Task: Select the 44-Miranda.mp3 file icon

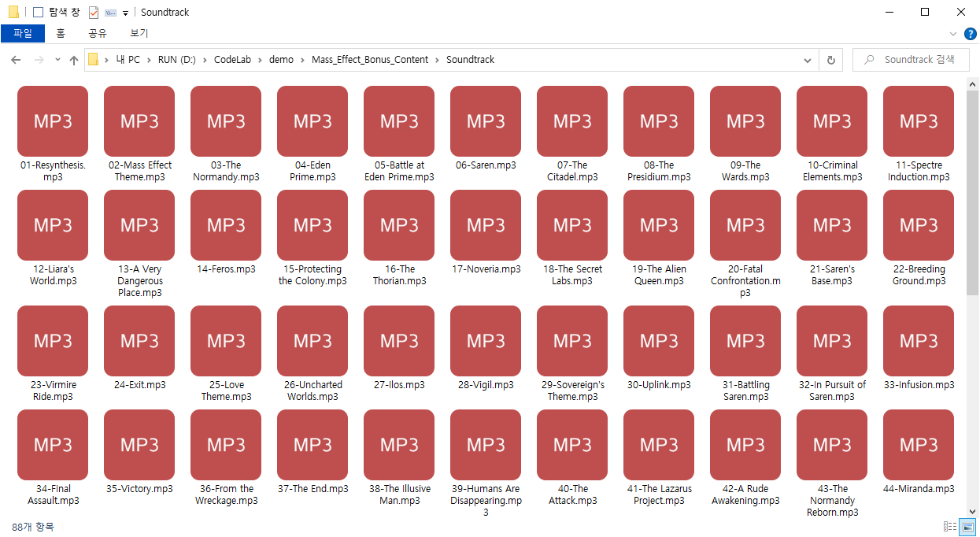Action: coord(919,445)
